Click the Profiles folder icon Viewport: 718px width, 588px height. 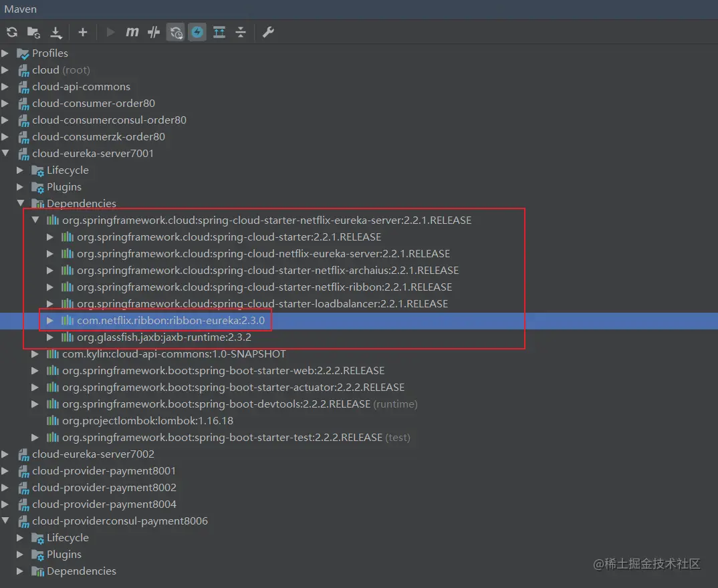[23, 53]
